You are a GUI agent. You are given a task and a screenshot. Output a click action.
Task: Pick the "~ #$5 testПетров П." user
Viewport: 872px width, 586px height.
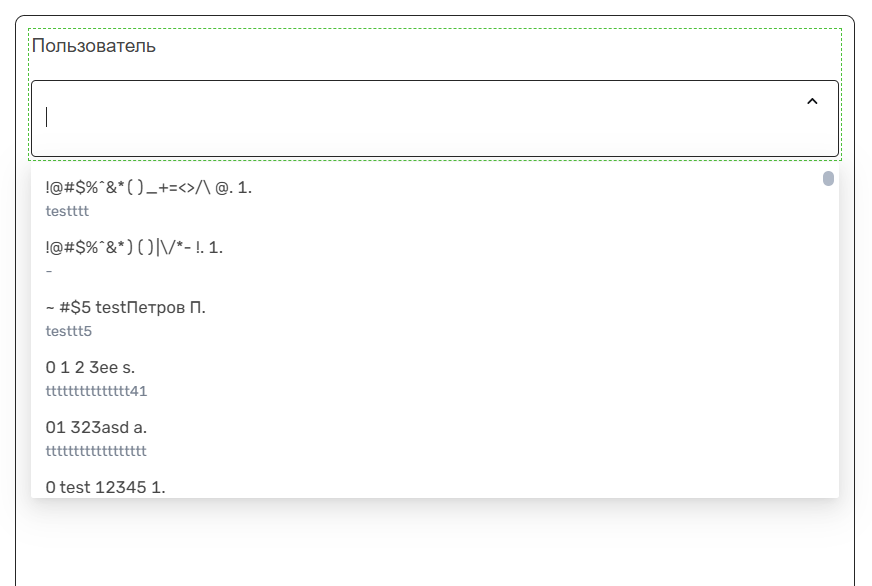click(x=126, y=307)
